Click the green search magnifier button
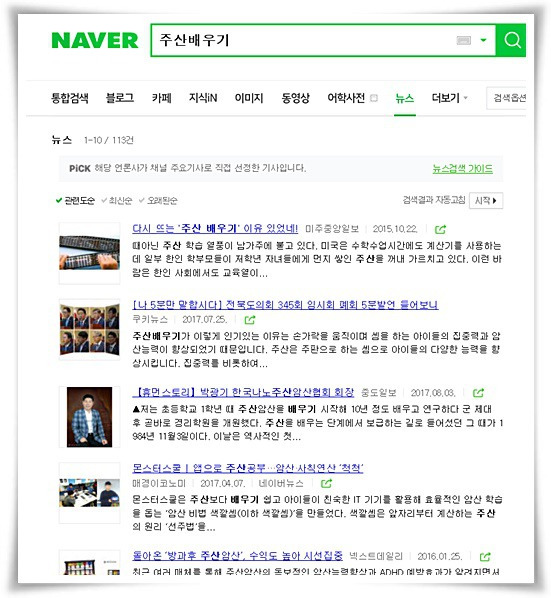Image resolution: width=551 pixels, height=598 pixels. (511, 40)
